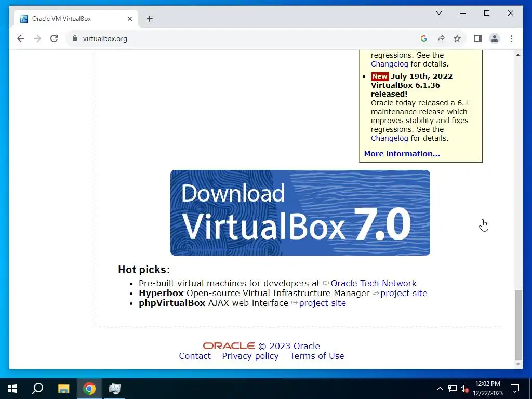Open Changelog link under July 19th 6.1.36 news

(390, 138)
